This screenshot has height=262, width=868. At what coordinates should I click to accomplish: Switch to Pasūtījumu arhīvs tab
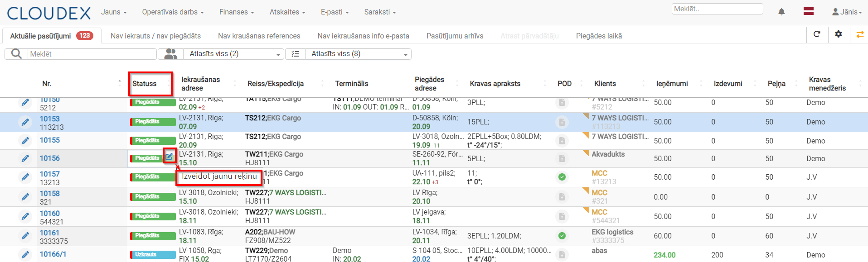455,36
